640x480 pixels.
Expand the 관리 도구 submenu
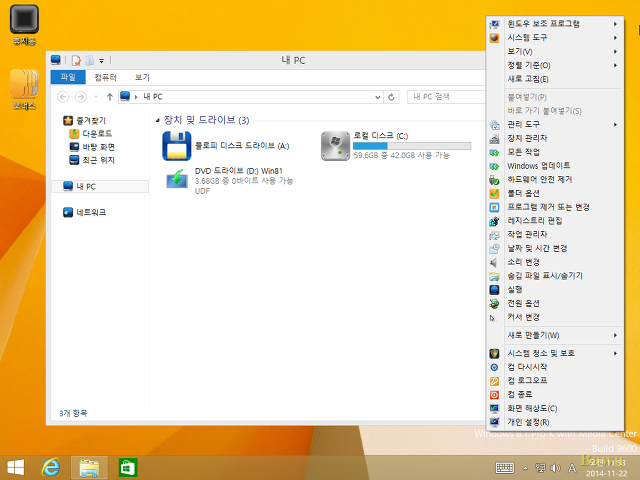[555, 124]
